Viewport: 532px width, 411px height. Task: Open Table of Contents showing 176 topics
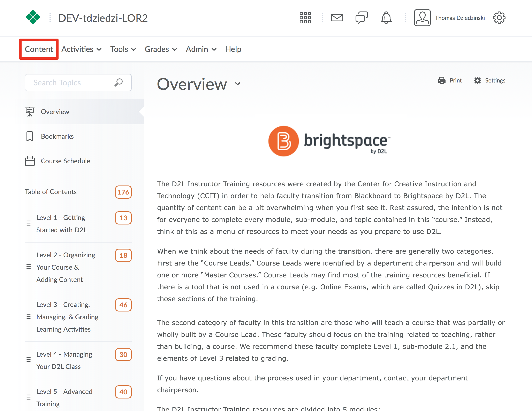click(51, 192)
